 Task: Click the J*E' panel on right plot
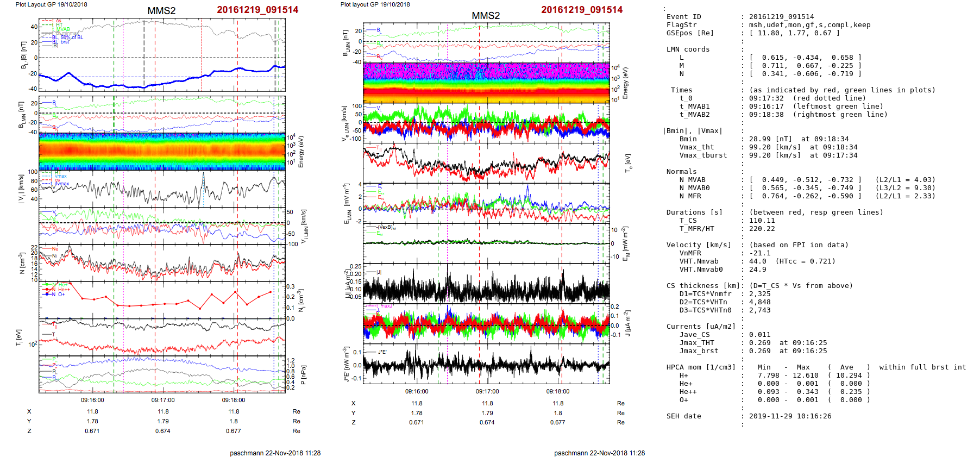point(486,364)
